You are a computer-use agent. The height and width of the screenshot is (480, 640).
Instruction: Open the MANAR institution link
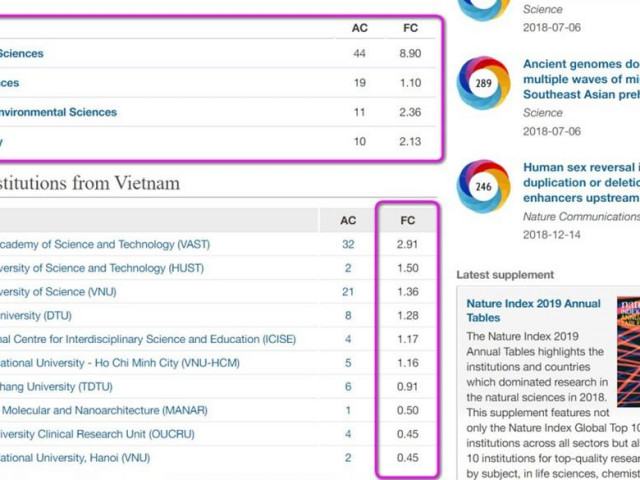[x=104, y=410]
